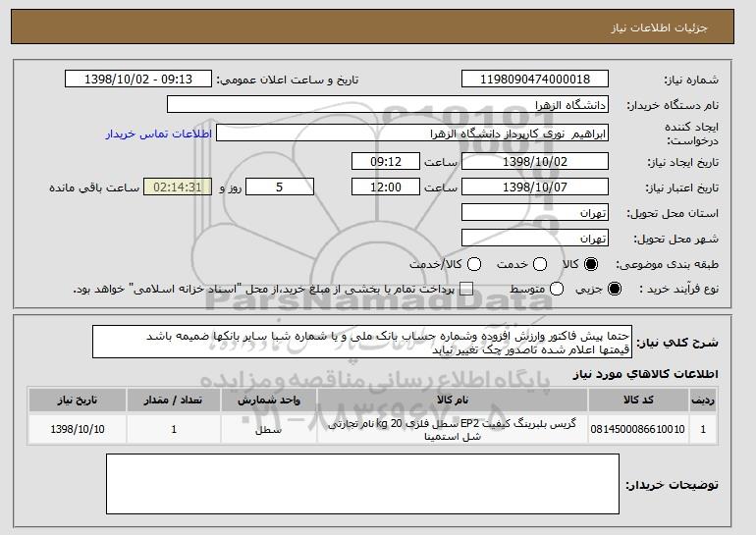The width and height of the screenshot is (756, 535).
Task: Click the announcement date field 1398/10/02 - 09:13
Action: click(138, 80)
